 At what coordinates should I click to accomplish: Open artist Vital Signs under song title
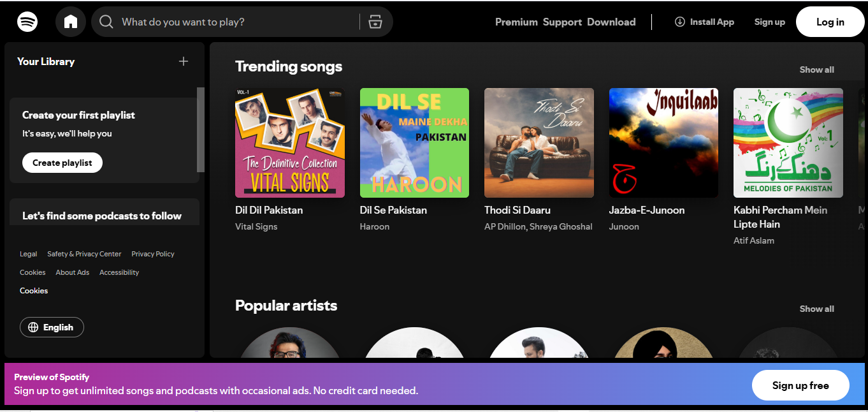pyautogui.click(x=256, y=226)
